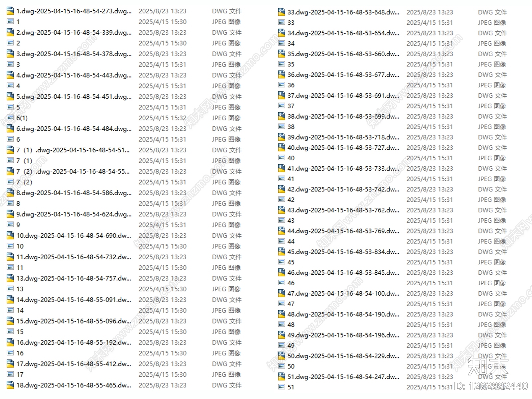Select file 48.dwg-2025-04-15-16-48-54-190
The height and width of the screenshot is (399, 532).
pyautogui.click(x=343, y=314)
